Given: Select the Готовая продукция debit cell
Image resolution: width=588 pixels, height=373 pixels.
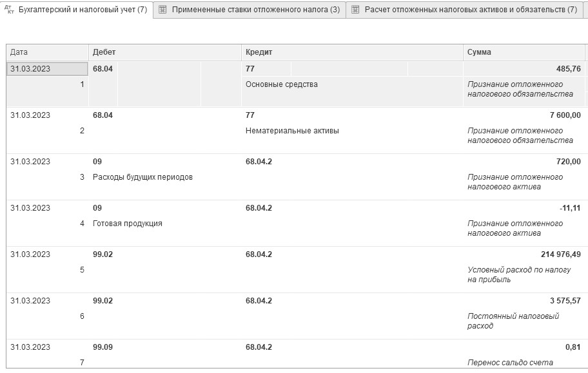Looking at the screenshot, I should click(128, 224).
